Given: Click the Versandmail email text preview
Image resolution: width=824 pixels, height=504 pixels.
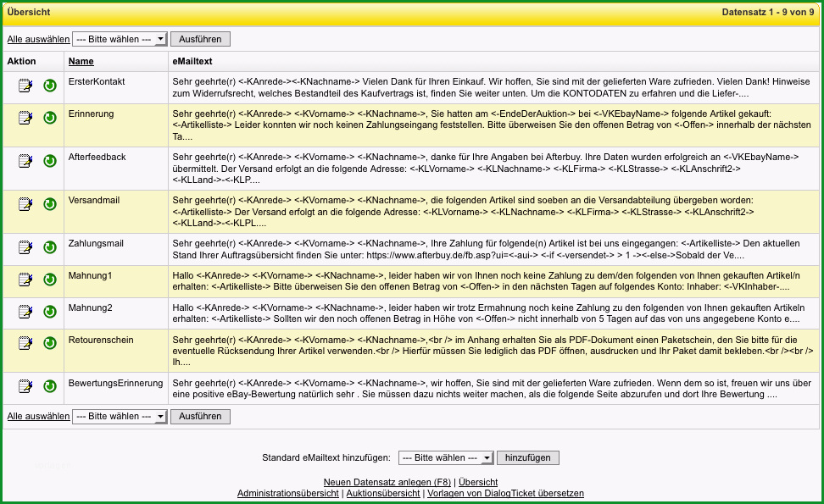Looking at the screenshot, I should point(463,212).
